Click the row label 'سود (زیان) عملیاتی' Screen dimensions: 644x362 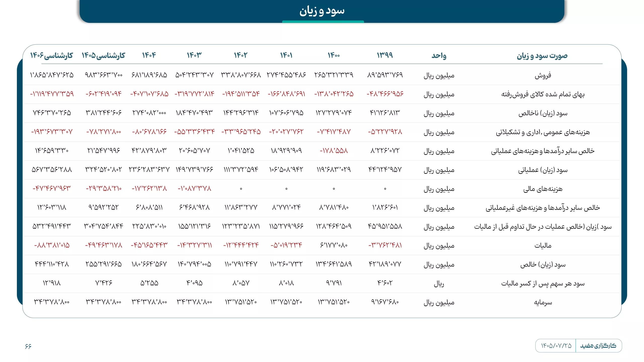543,170
